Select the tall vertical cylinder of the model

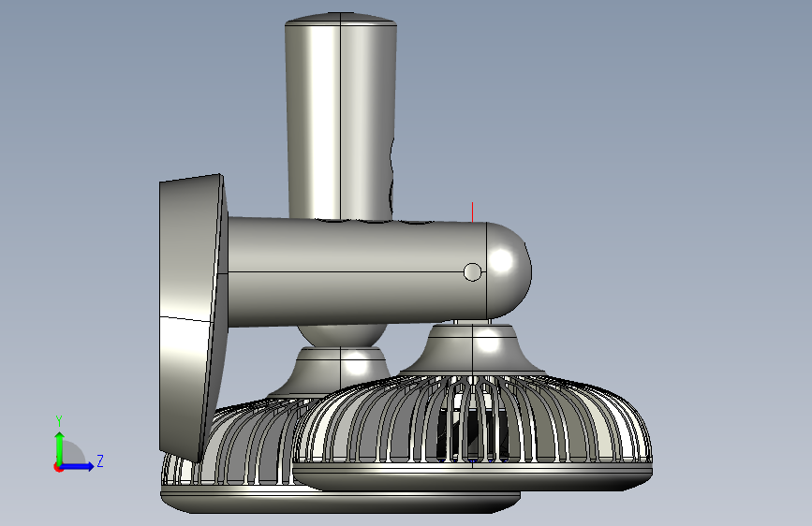point(341,116)
